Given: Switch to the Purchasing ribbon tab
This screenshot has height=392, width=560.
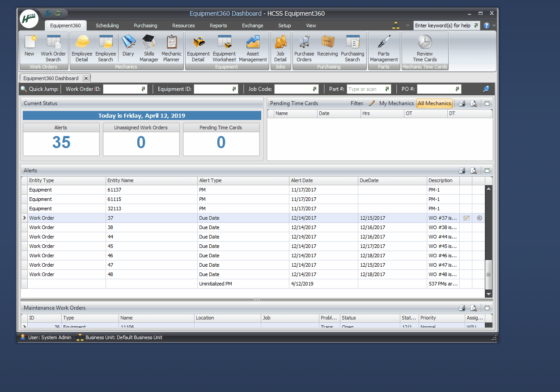Looking at the screenshot, I should click(145, 26).
